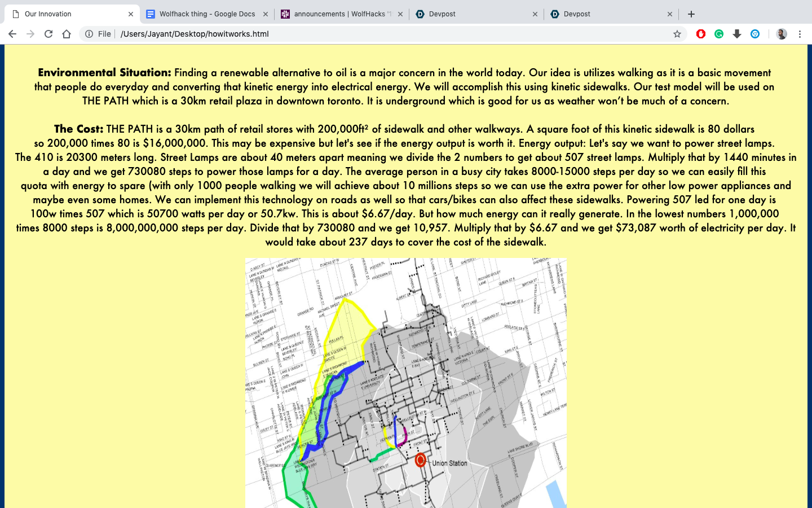The height and width of the screenshot is (508, 812).
Task: Click the Union Station label on map
Action: click(x=449, y=463)
